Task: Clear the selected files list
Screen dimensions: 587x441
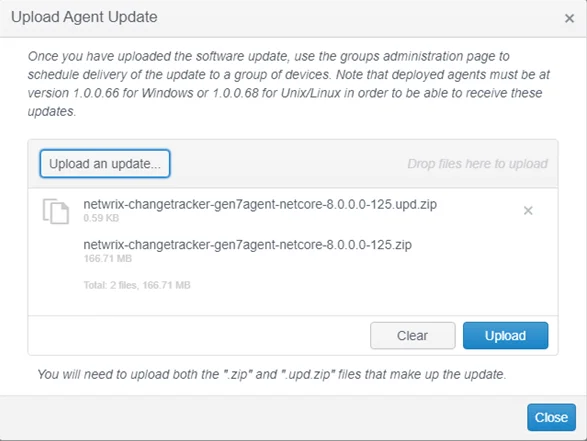Action: pos(413,335)
